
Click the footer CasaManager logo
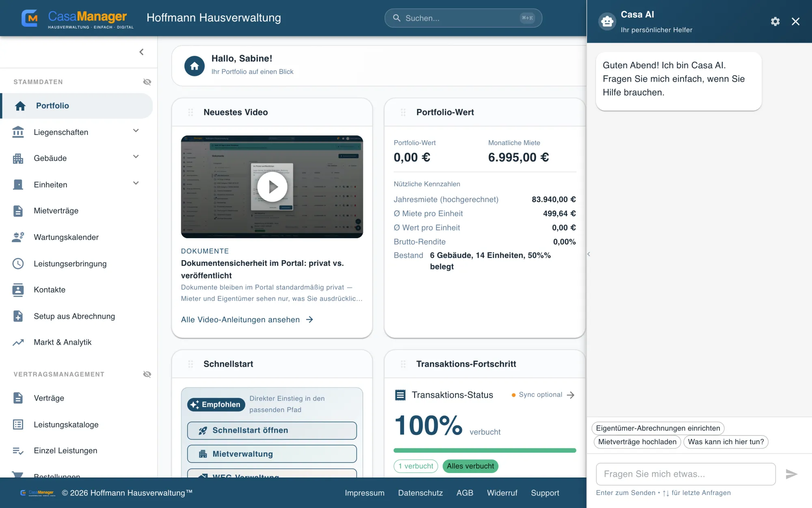point(37,493)
